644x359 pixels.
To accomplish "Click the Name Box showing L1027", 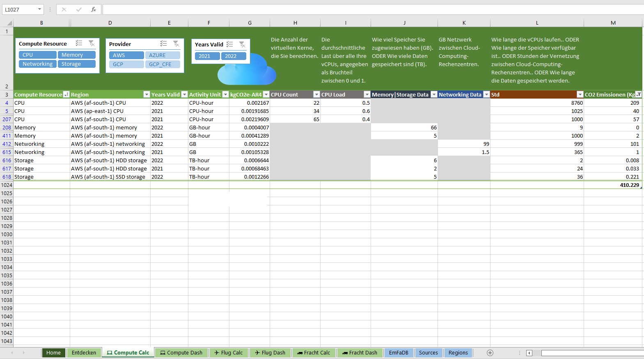I will pyautogui.click(x=20, y=9).
